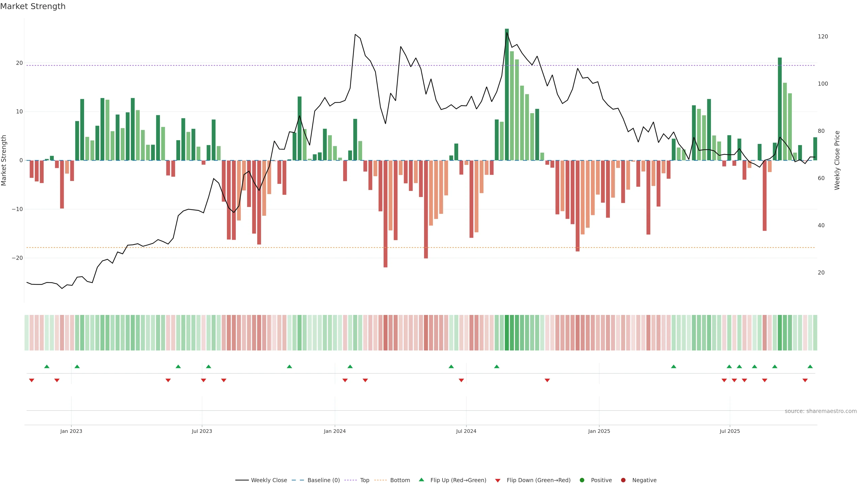868x488 pixels.
Task: Click the rightmost green flip-up triangle marker
Action: [810, 366]
